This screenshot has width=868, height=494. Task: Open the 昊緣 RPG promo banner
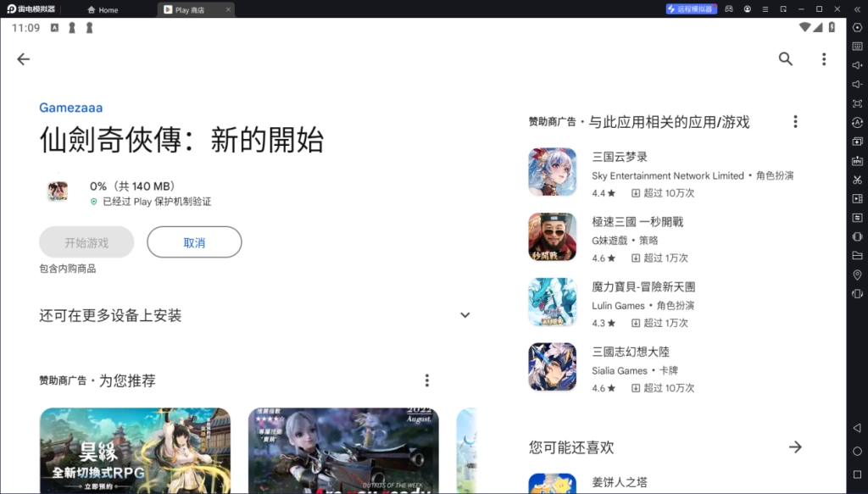pyautogui.click(x=135, y=450)
